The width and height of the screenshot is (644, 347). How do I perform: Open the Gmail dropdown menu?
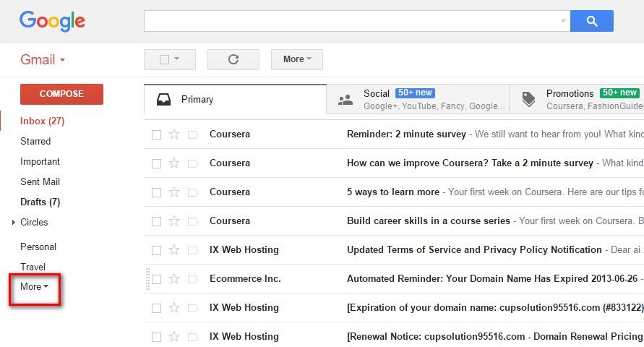pyautogui.click(x=43, y=60)
